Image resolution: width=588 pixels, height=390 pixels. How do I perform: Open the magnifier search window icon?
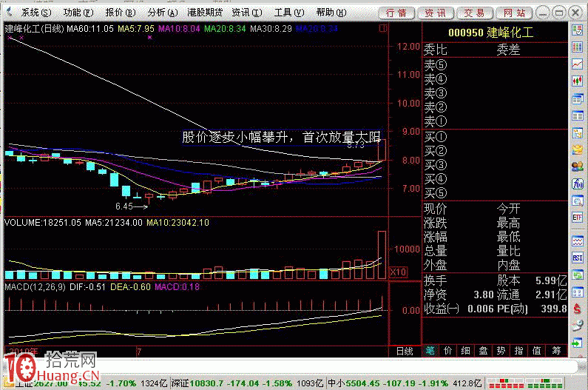578,201
